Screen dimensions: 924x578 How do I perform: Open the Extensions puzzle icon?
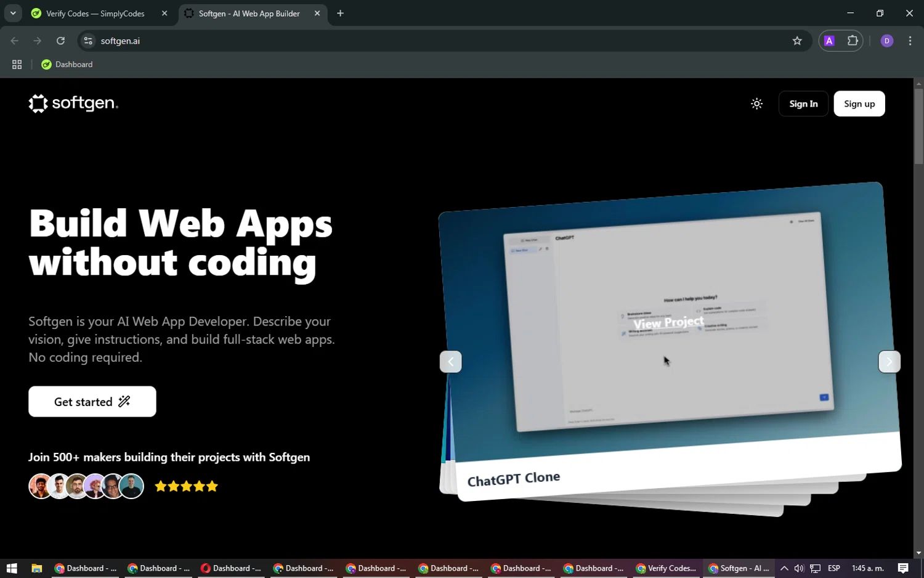[x=853, y=41]
